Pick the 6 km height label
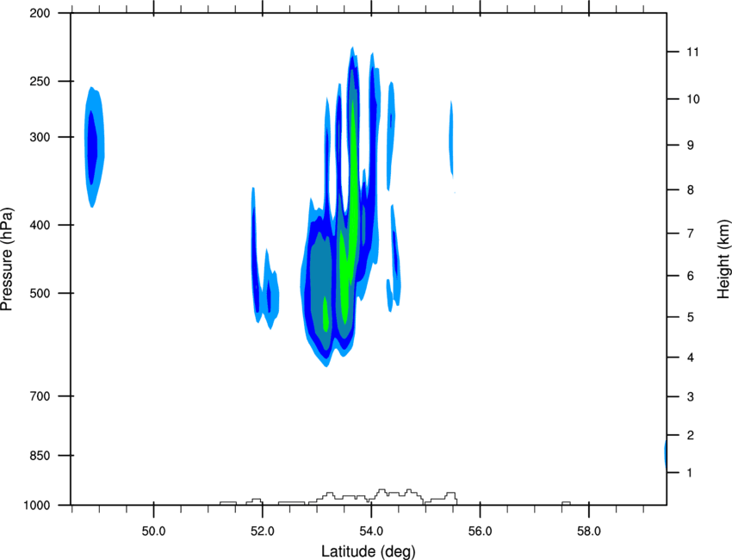Screen dimensions: 732x560 691,276
